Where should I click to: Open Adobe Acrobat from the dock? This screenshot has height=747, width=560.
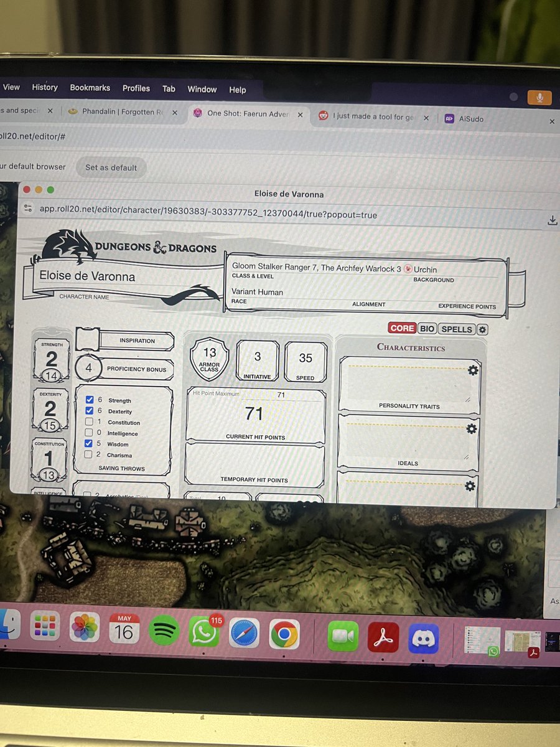383,637
